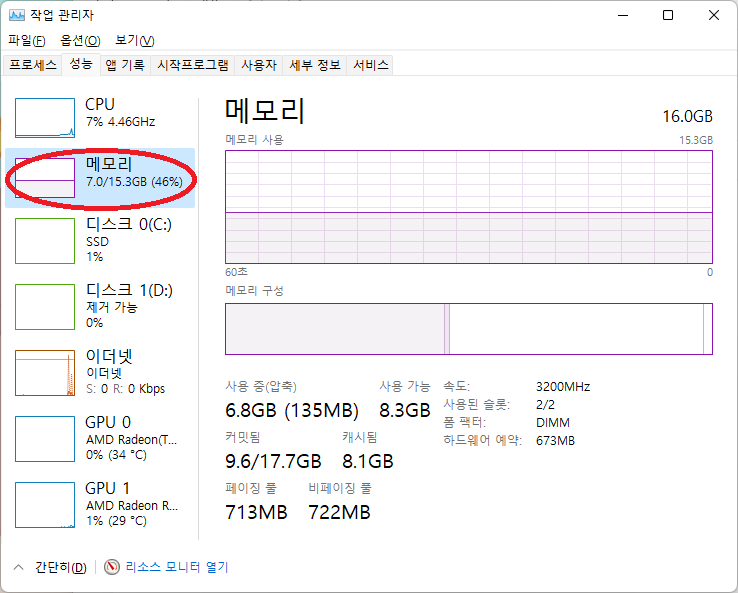This screenshot has height=593, width=738.
Task: Open 리소스 모니터 열기 link
Action: pos(177,567)
